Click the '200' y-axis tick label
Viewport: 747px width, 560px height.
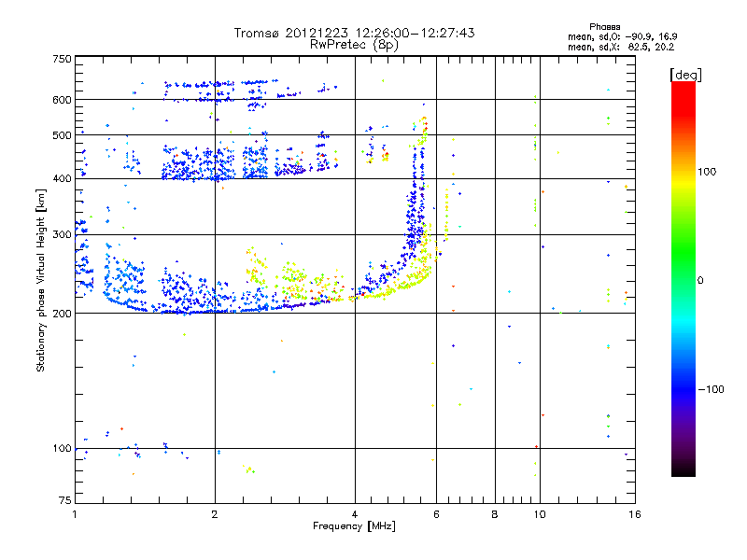tap(62, 314)
